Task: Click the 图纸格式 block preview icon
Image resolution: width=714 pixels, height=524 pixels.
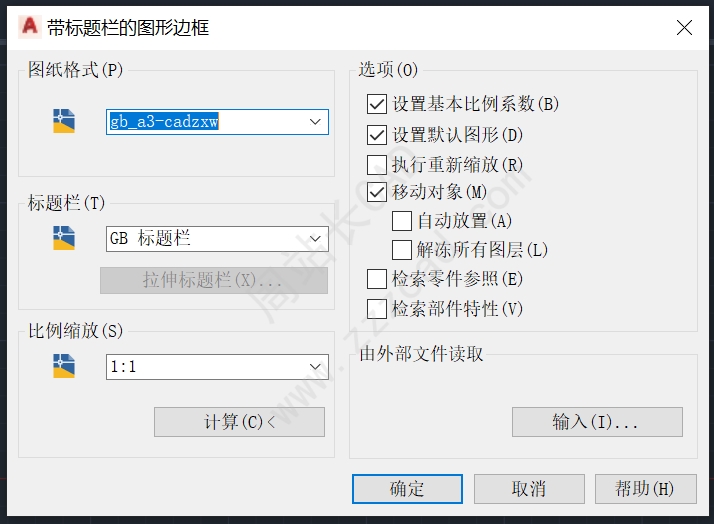Action: tap(64, 121)
